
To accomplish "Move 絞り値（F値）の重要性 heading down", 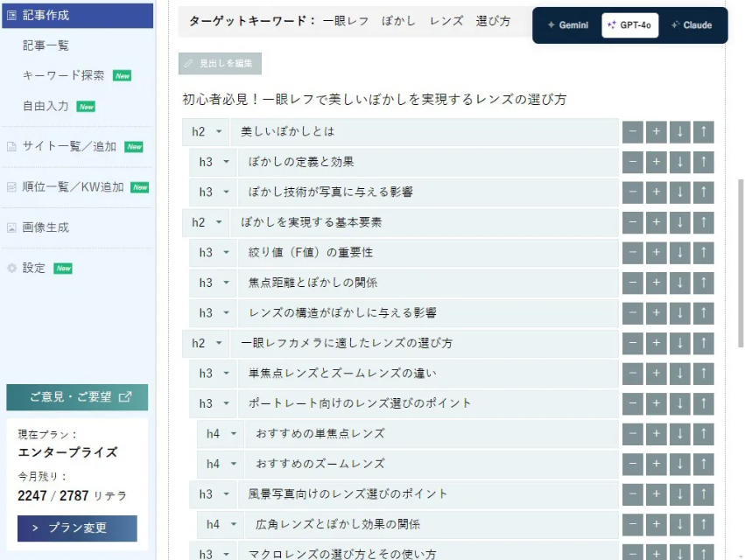I will [x=679, y=253].
